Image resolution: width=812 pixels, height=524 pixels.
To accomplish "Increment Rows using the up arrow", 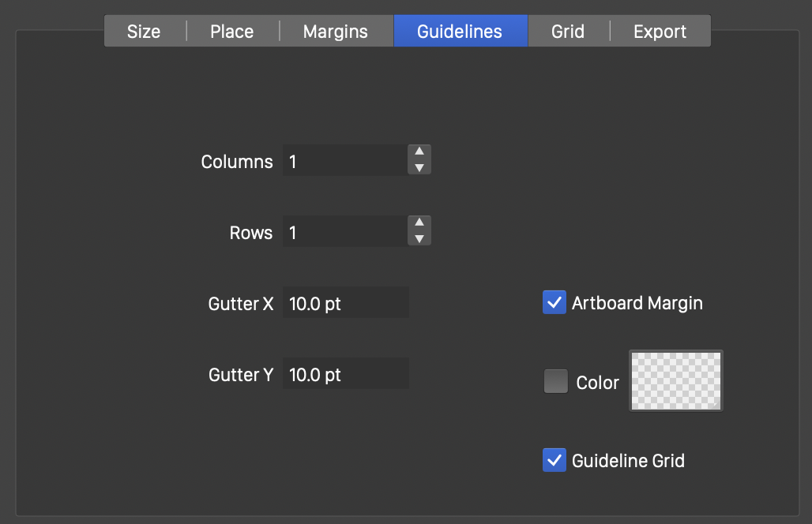I will pos(419,223).
